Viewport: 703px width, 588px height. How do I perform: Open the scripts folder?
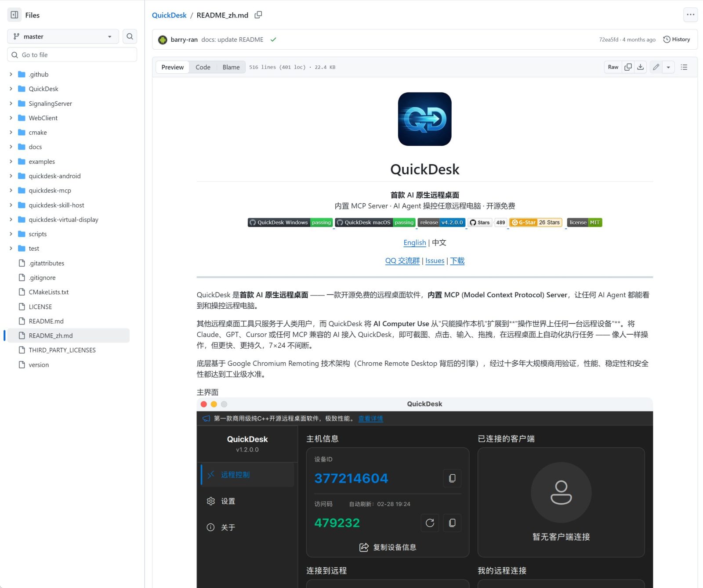point(37,234)
